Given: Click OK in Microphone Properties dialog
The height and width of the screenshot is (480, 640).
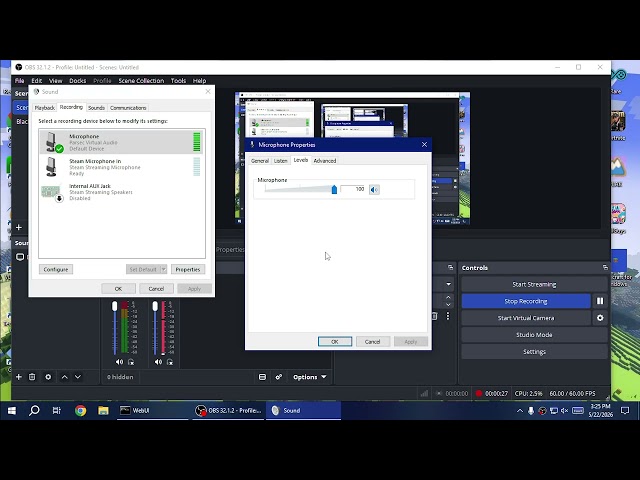Looking at the screenshot, I should pos(335,342).
